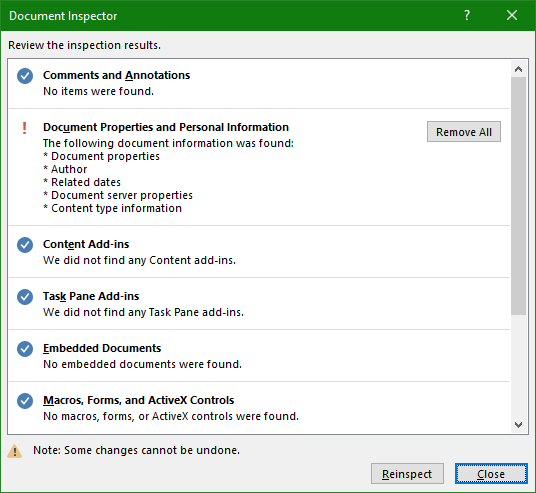Click 'Review the inspection results.' label

click(84, 45)
